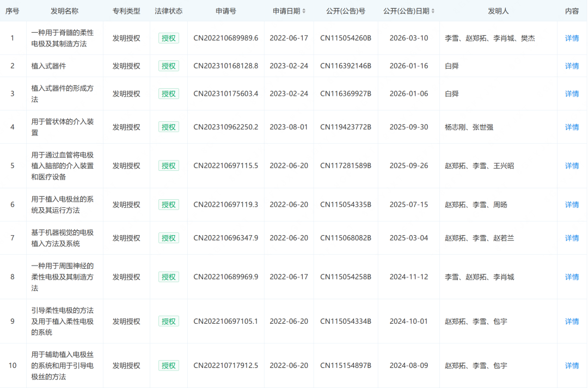Screen dimensions: 588x388
Task: Click application number CN202210689989.6
Action: click(x=225, y=38)
